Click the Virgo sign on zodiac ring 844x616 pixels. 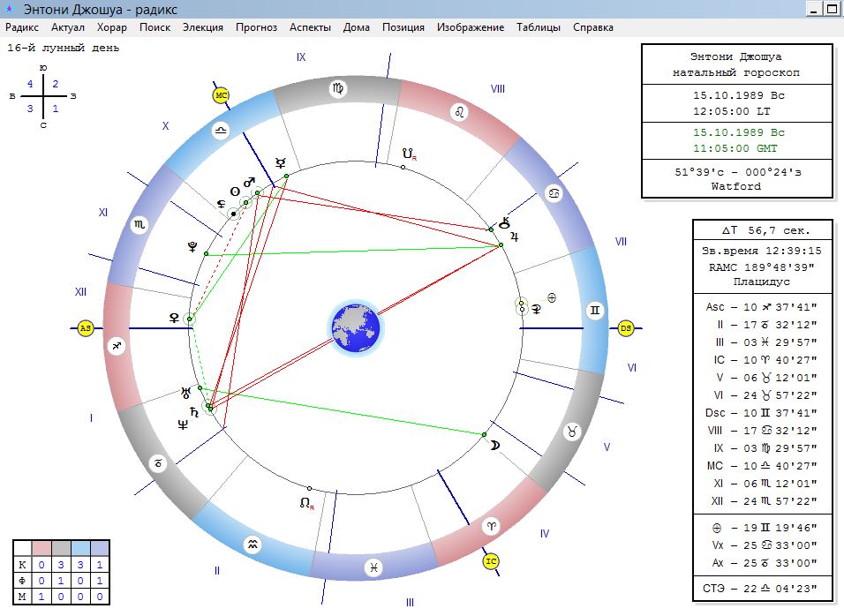[338, 88]
